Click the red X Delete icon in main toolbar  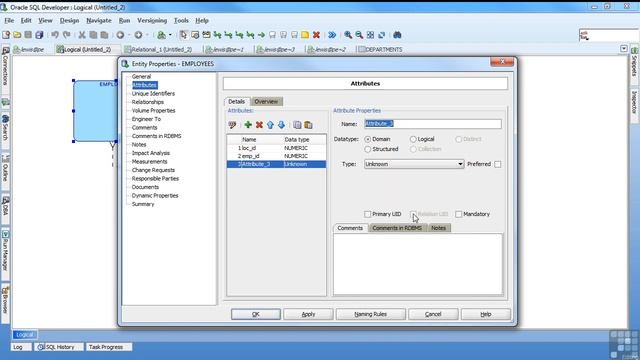point(316,35)
